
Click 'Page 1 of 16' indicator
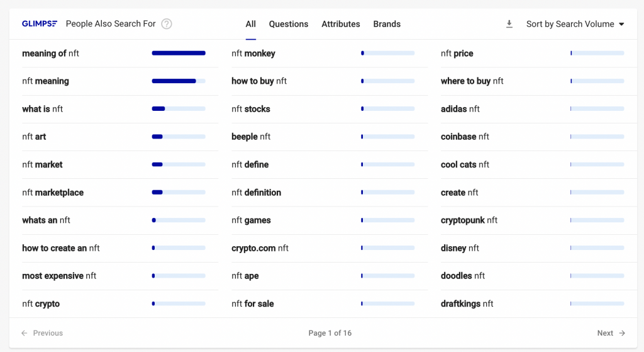click(330, 333)
